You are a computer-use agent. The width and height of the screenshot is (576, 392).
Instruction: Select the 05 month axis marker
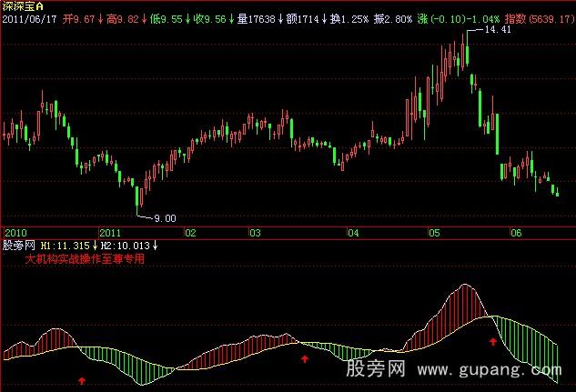tap(434, 233)
